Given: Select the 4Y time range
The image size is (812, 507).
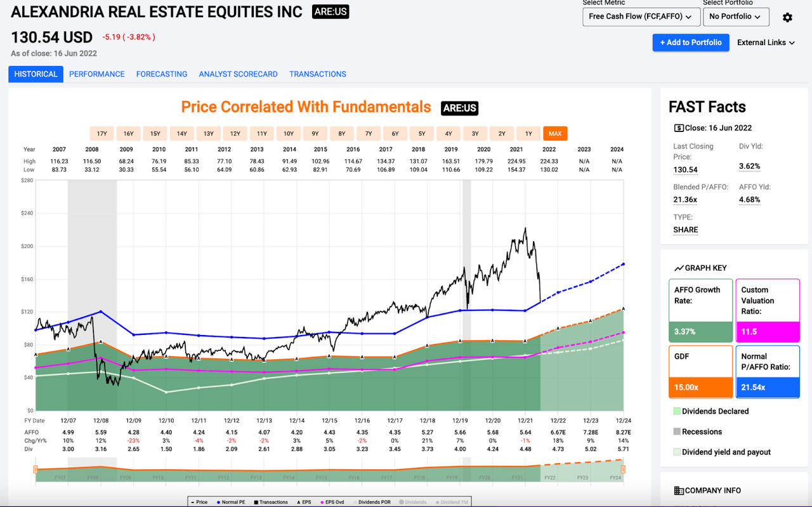Looking at the screenshot, I should tap(448, 134).
